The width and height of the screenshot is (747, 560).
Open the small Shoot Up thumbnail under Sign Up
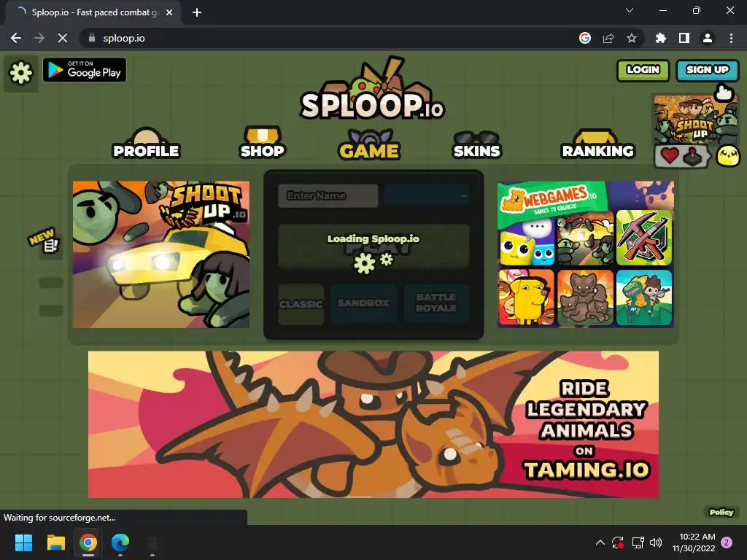tap(694, 119)
